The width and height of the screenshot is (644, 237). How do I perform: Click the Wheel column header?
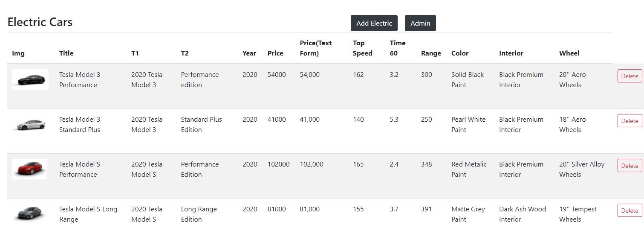pyautogui.click(x=569, y=53)
